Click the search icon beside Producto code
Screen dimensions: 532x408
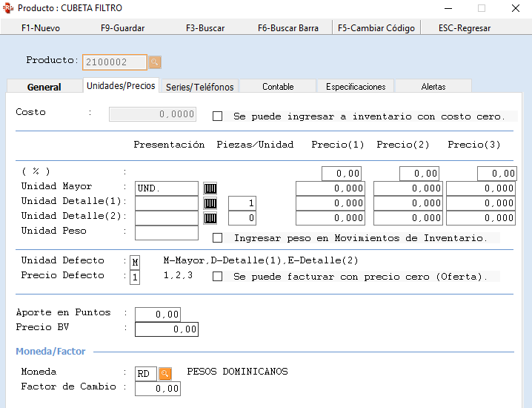point(155,62)
